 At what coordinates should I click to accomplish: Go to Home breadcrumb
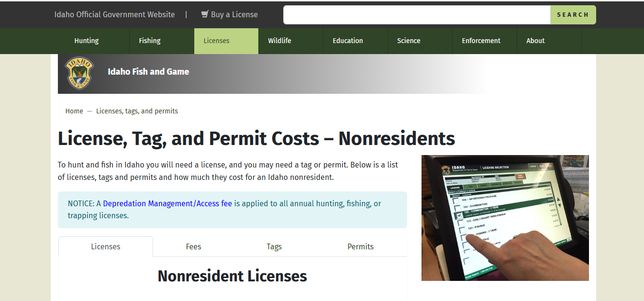click(x=74, y=111)
